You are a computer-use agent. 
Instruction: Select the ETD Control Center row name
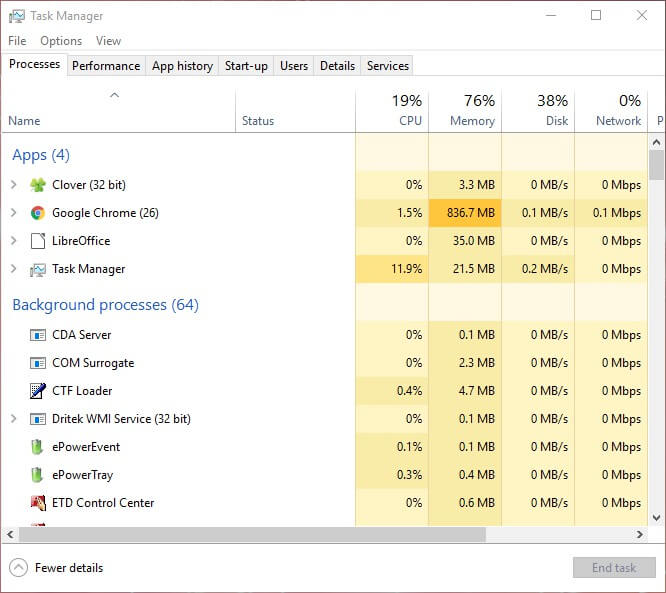point(103,503)
